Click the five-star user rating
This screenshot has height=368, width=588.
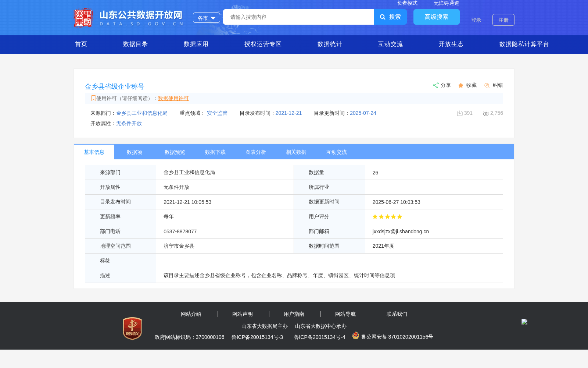point(387,217)
